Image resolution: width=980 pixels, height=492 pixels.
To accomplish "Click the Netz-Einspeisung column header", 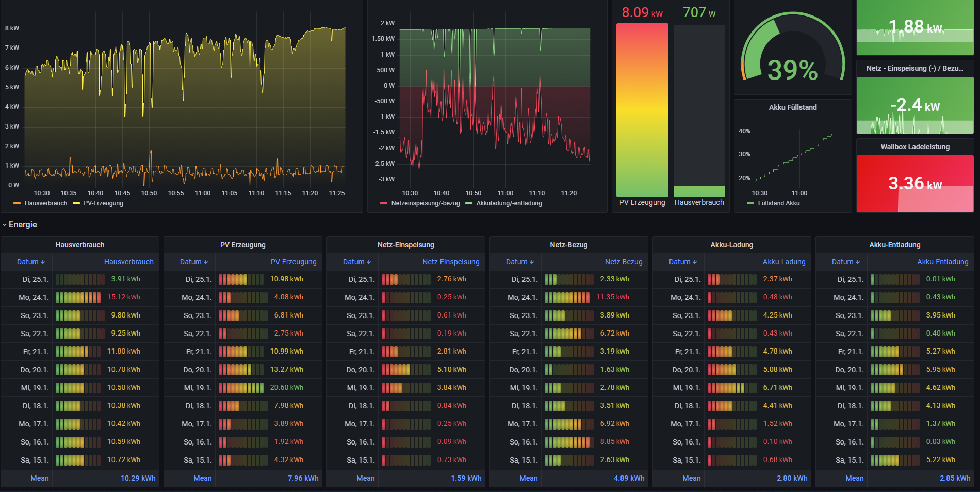I will point(451,262).
